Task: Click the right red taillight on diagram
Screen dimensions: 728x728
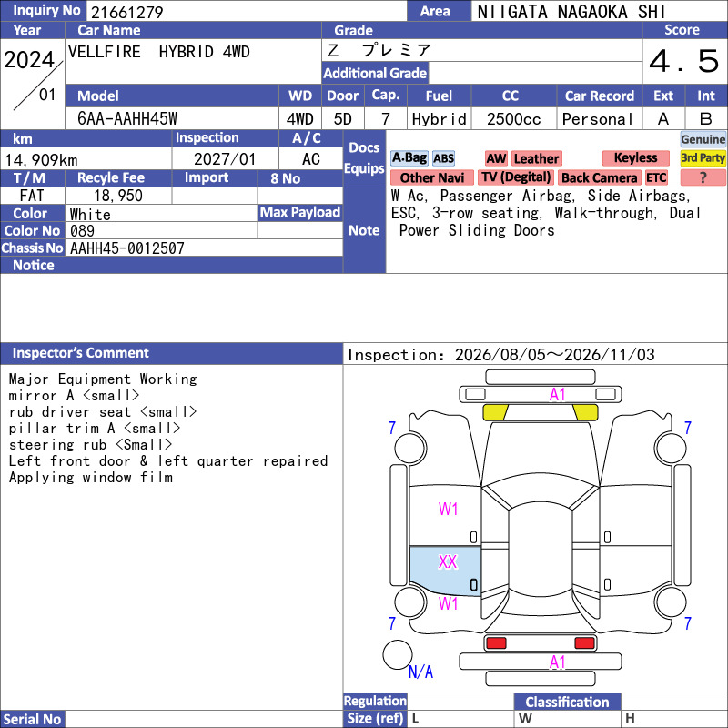Action: pyautogui.click(x=584, y=642)
